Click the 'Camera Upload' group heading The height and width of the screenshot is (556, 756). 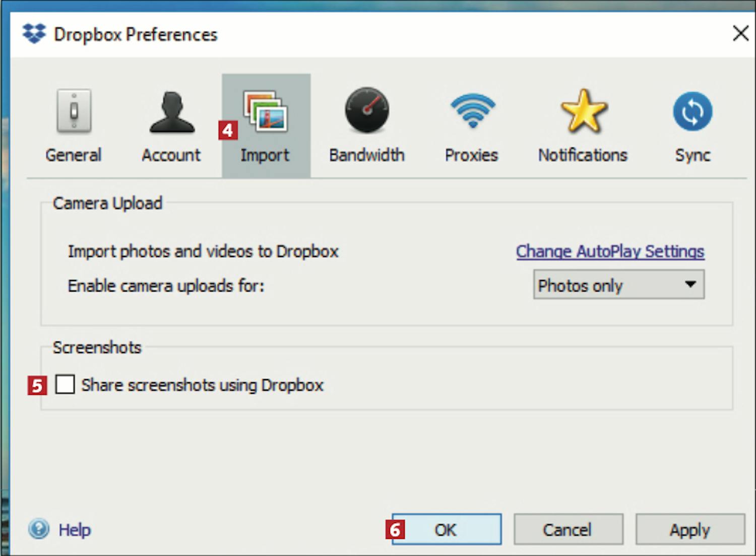click(x=107, y=203)
